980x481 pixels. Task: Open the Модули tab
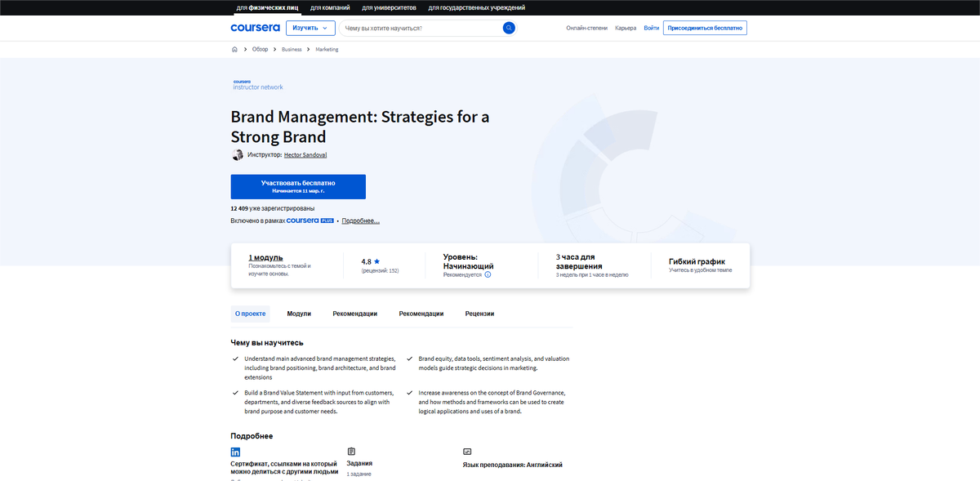point(299,313)
